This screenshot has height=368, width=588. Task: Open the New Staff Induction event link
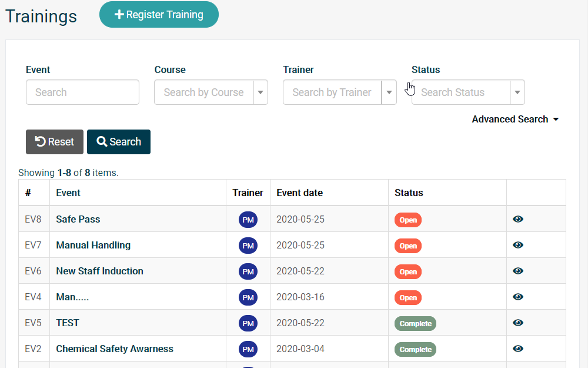pyautogui.click(x=100, y=271)
